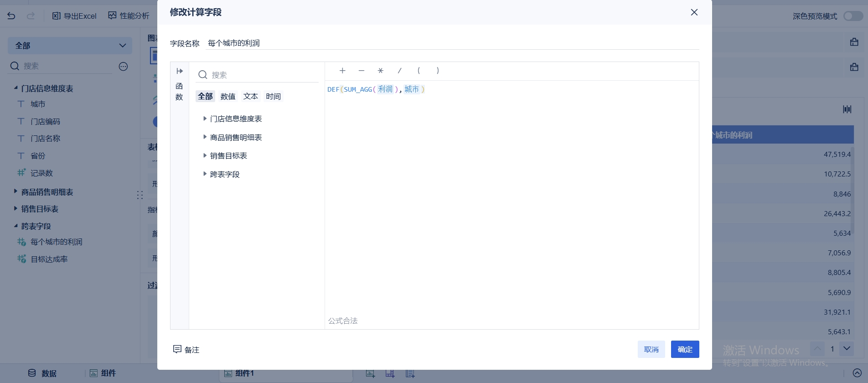
Task: Switch to the 数值 filter tab
Action: point(227,97)
